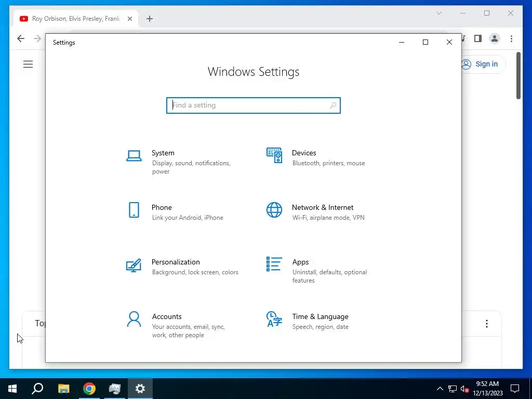This screenshot has height=399, width=532.
Task: Open the system monitor taskbar app
Action: [115, 389]
